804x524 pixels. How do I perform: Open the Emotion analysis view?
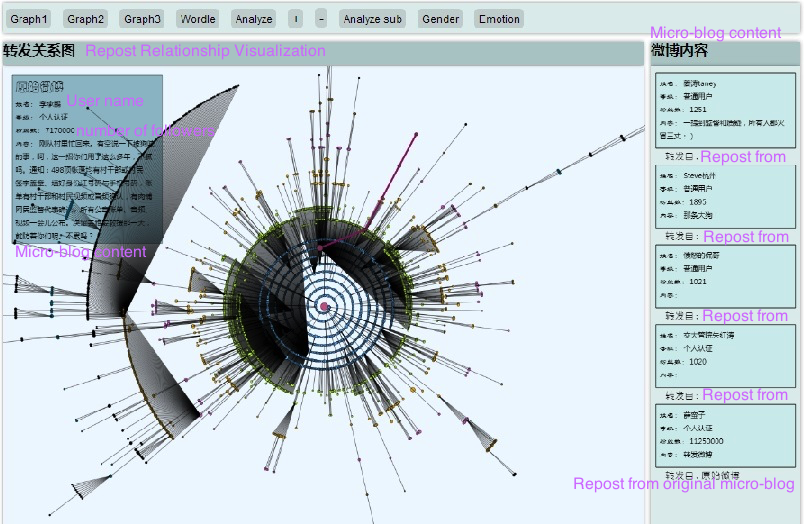pyautogui.click(x=499, y=19)
